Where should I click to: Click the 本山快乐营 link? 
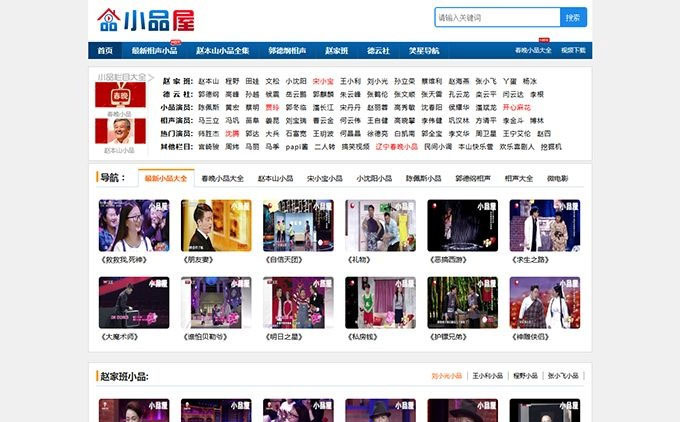[x=476, y=147]
